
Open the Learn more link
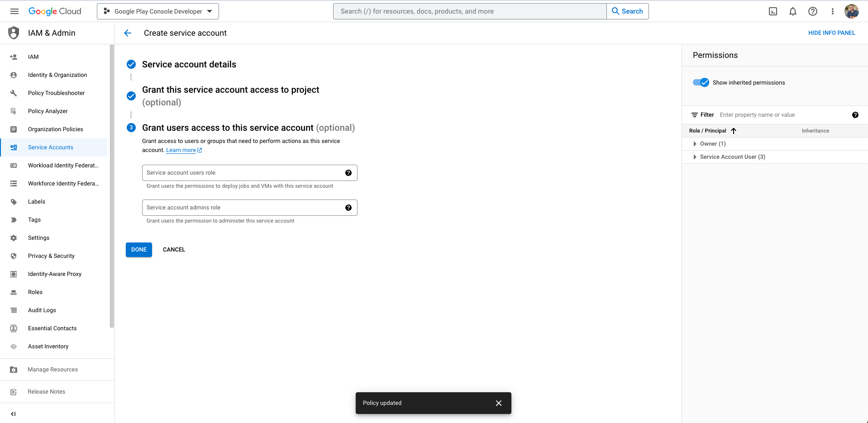click(x=184, y=150)
